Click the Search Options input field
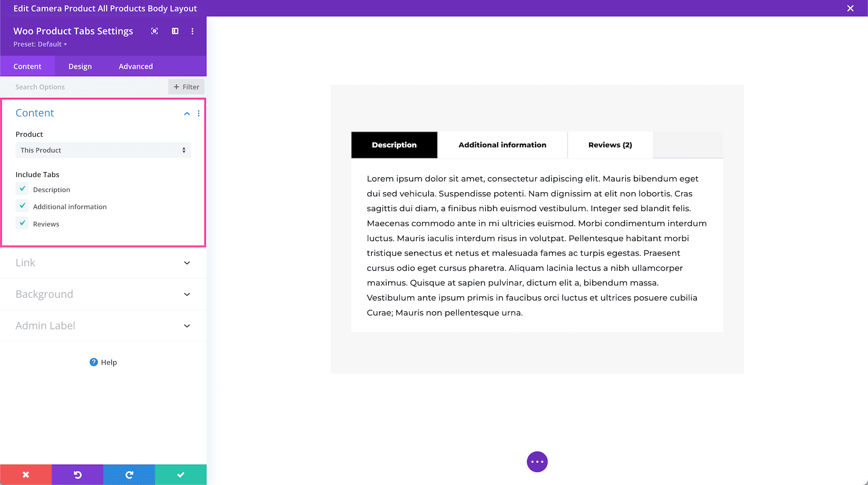 pyautogui.click(x=84, y=87)
